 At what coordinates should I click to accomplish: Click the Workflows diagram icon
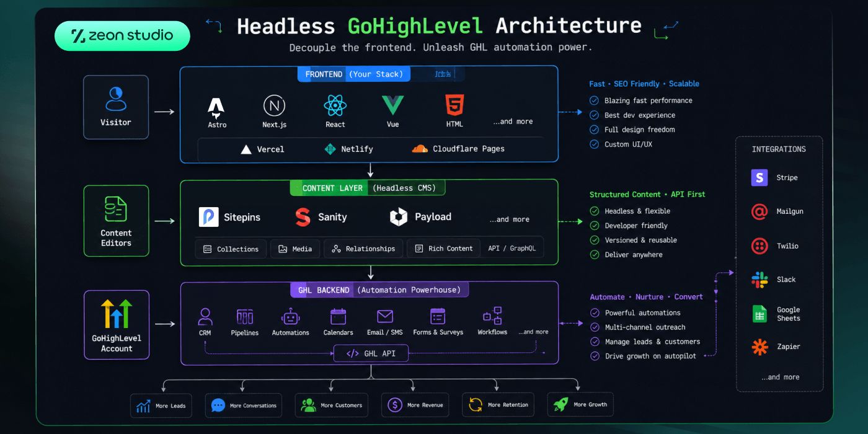tap(492, 316)
